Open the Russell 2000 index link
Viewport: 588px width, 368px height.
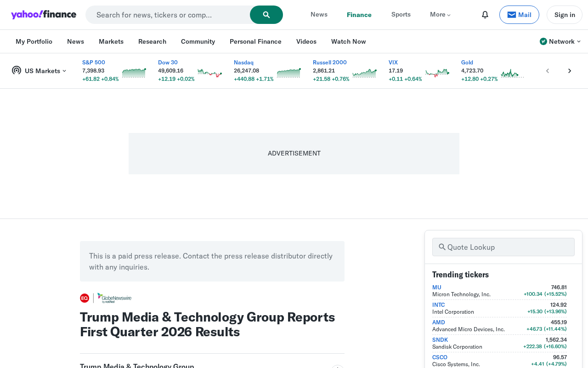click(330, 63)
